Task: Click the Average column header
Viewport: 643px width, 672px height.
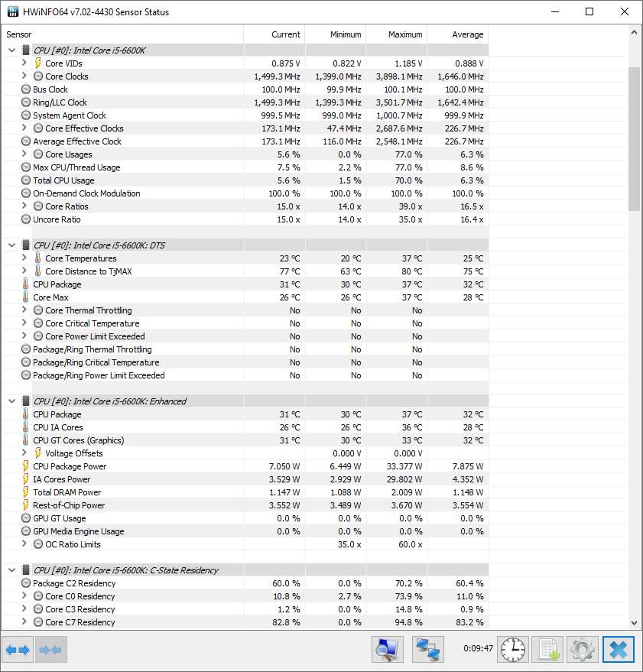Action: pos(458,34)
